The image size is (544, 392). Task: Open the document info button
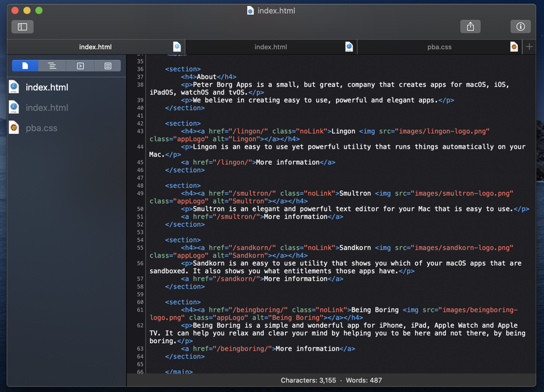pyautogui.click(x=520, y=27)
